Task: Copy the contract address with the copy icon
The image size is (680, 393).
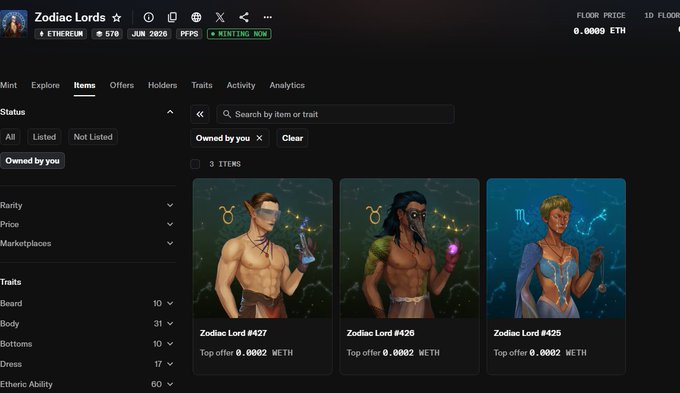Action: click(x=172, y=17)
